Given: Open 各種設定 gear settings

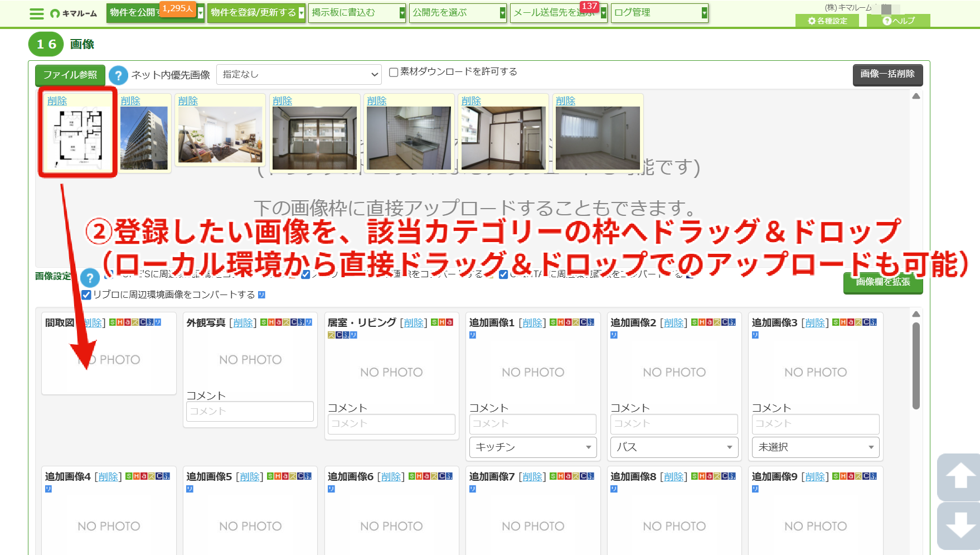Looking at the screenshot, I should tap(827, 21).
